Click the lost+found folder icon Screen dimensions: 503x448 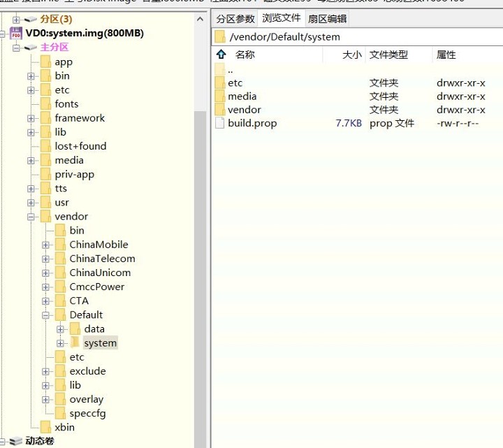(x=45, y=146)
